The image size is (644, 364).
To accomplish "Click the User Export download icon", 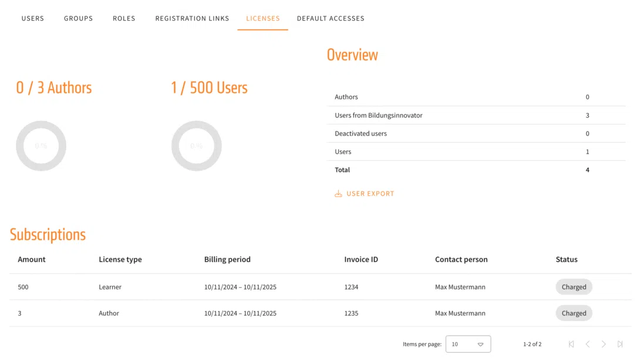I will 338,194.
